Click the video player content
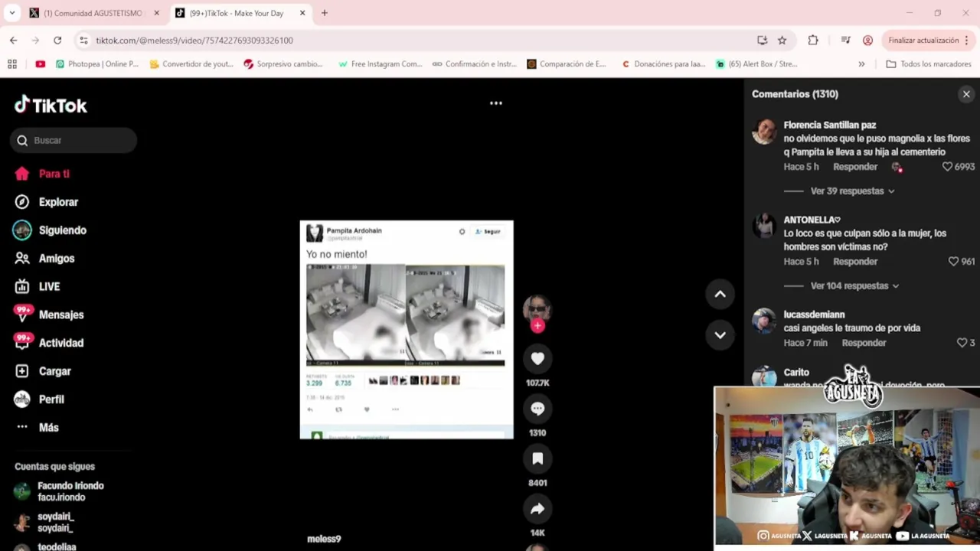This screenshot has width=980, height=551. (x=407, y=329)
